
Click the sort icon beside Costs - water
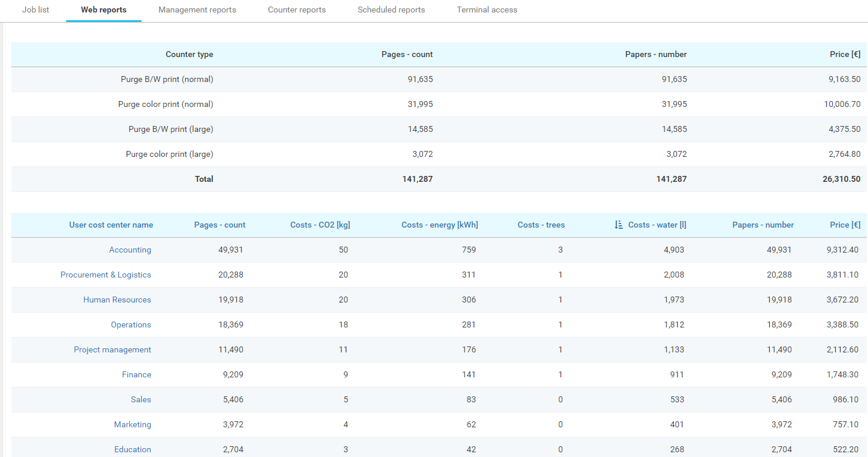[618, 225]
